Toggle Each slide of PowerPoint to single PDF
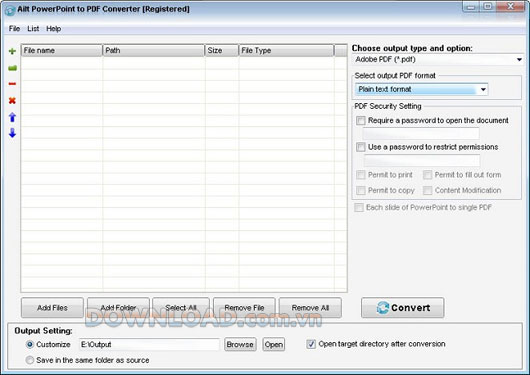Image resolution: width=530 pixels, height=375 pixels. click(359, 207)
